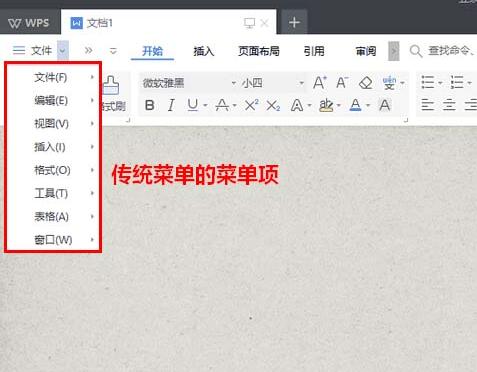Click the character shading A icon

click(384, 105)
